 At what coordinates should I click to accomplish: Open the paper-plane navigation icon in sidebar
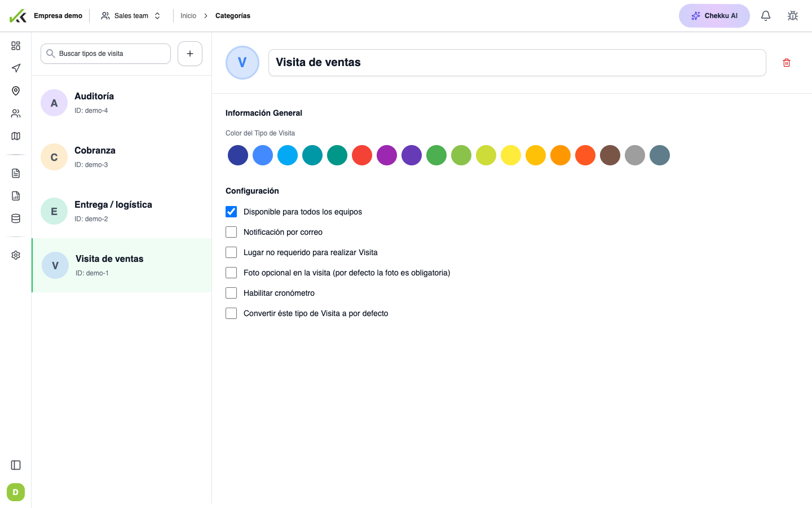[16, 68]
